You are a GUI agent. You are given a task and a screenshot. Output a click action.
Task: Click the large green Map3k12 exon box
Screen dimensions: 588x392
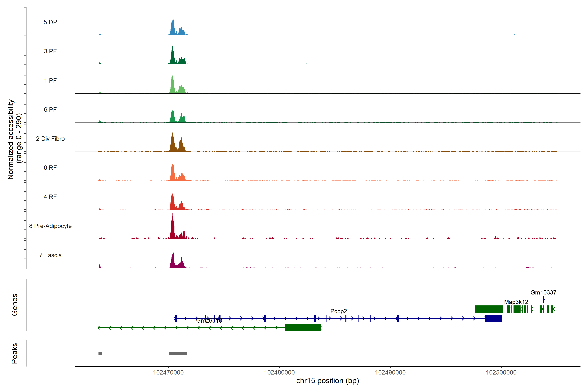point(489,309)
